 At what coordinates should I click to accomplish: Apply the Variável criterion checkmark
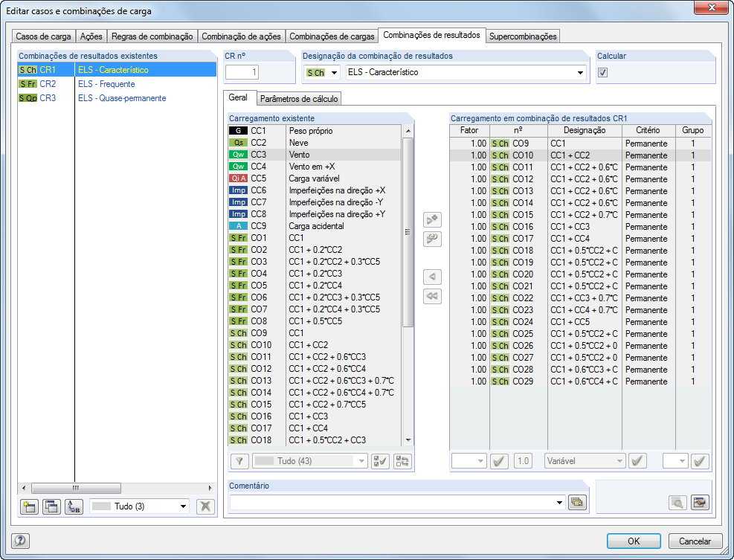point(637,461)
